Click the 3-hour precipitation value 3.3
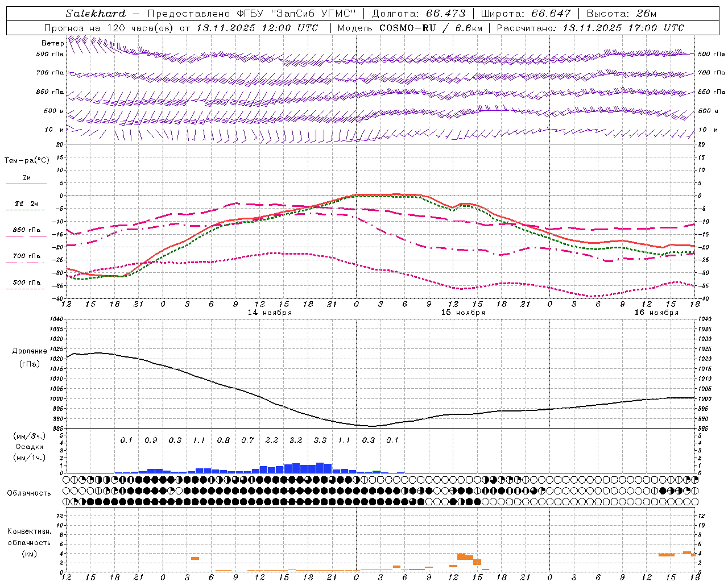 (x=320, y=440)
